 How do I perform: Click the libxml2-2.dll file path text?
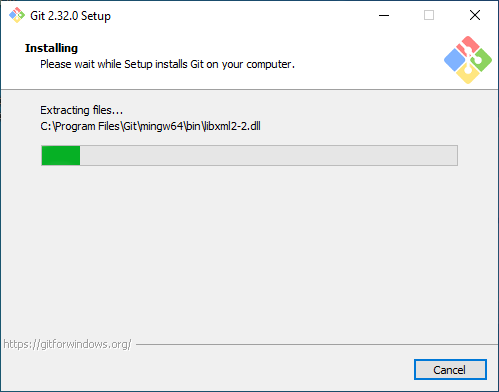[150, 126]
